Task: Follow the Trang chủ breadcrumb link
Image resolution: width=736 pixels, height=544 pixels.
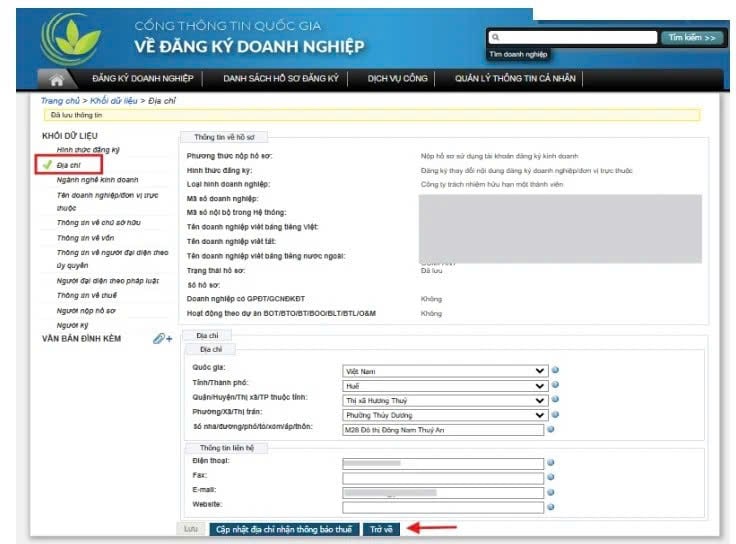Action: tap(60, 100)
